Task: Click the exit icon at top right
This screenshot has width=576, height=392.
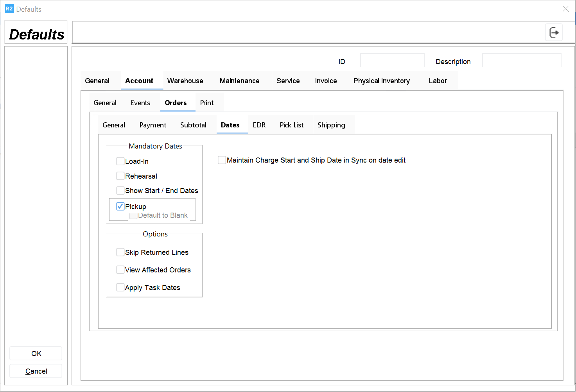Action: tap(554, 32)
